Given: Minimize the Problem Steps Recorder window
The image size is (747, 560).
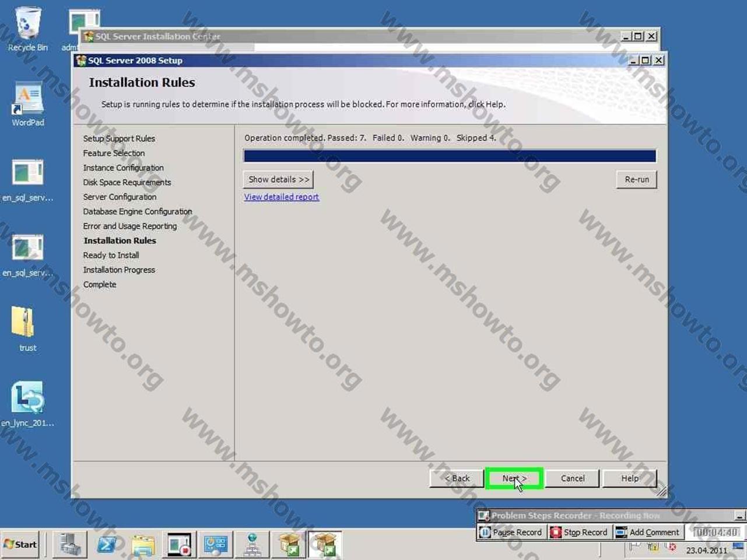Looking at the screenshot, I should [x=739, y=516].
